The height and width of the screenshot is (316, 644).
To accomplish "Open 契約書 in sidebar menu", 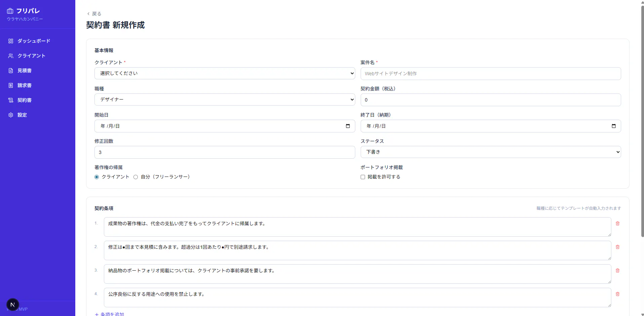I will (x=38, y=100).
